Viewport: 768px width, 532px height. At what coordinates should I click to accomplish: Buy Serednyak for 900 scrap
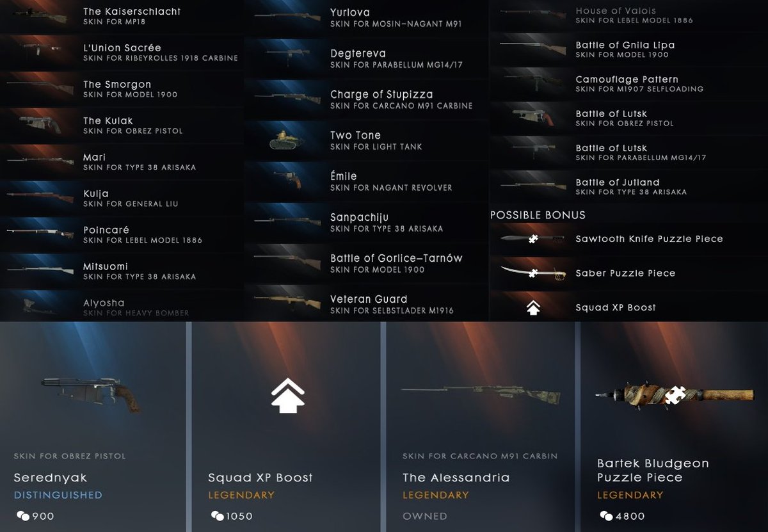point(36,516)
